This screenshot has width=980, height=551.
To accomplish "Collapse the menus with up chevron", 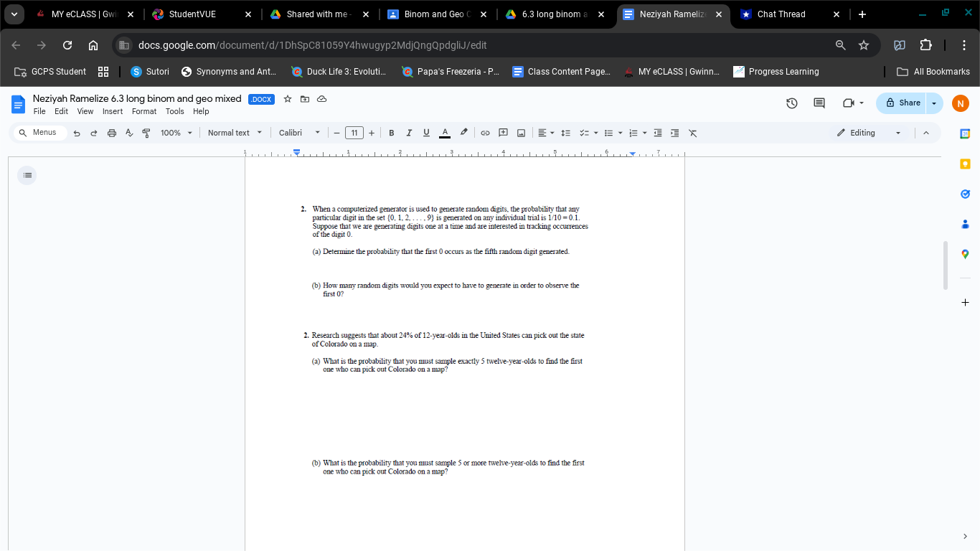I will click(x=925, y=133).
